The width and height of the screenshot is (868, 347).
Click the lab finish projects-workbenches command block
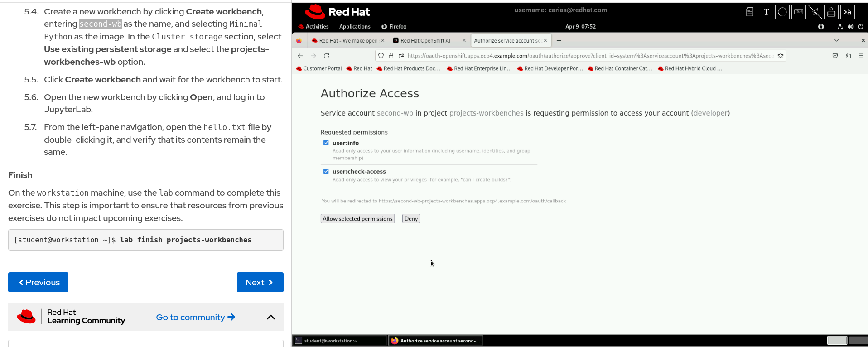tap(146, 240)
